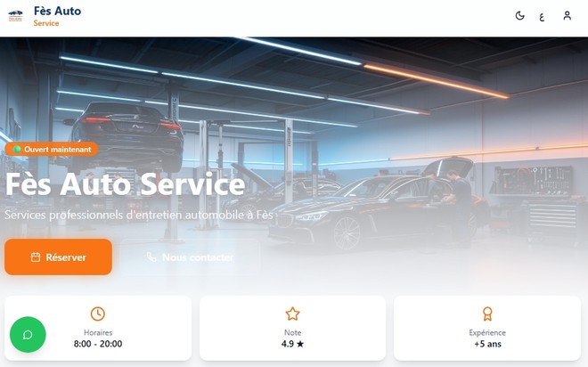Screen dimensions: 588x367
Task: Click the award ribbon icon above Expérience
Action: click(x=487, y=314)
